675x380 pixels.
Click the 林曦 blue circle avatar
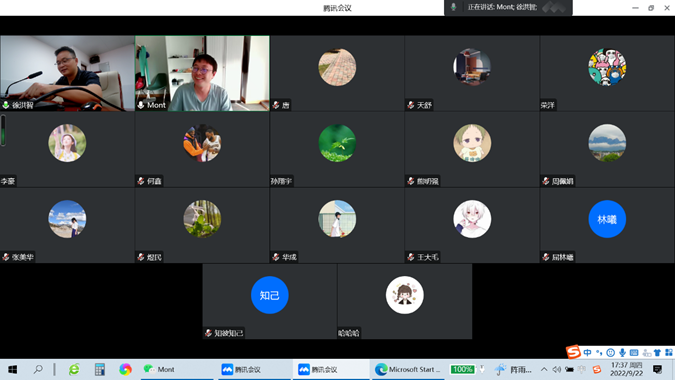coord(607,219)
